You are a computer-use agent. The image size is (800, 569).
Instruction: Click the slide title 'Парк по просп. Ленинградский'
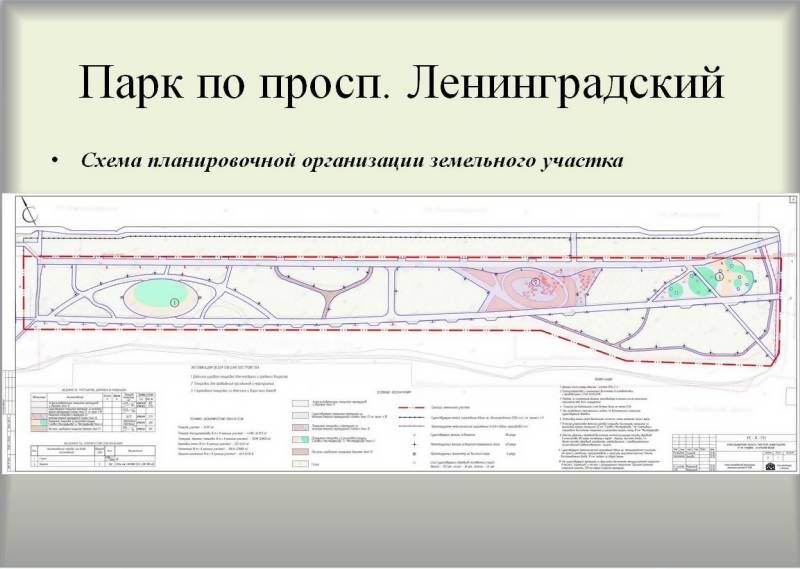pos(400,83)
